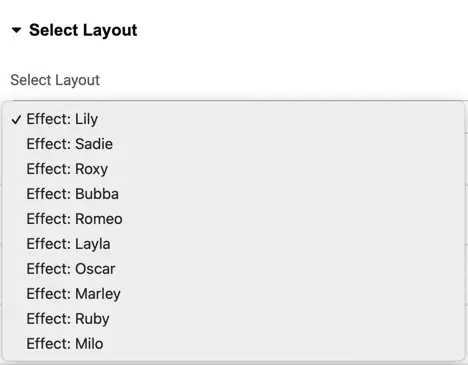Click the word Lily in the first option
The width and height of the screenshot is (468, 365).
(86, 120)
